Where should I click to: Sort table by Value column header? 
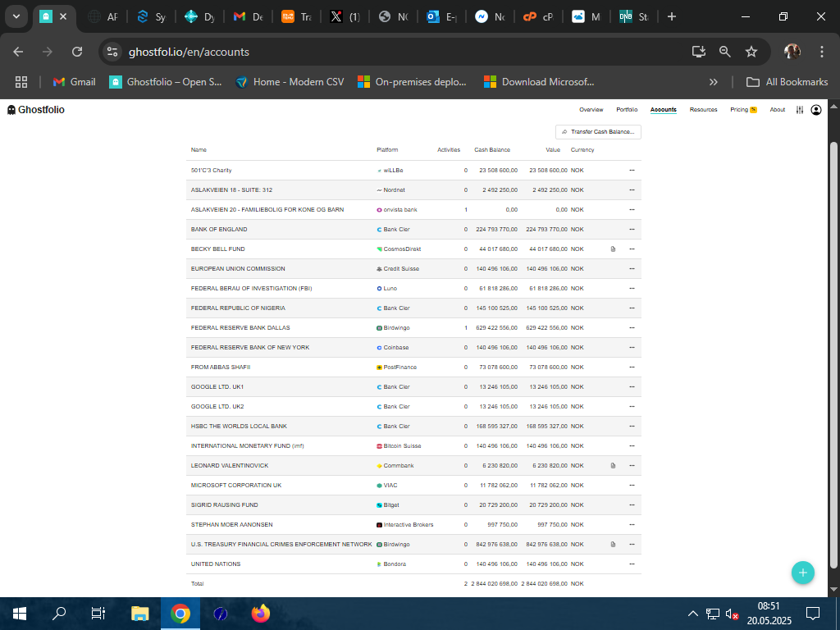point(553,150)
